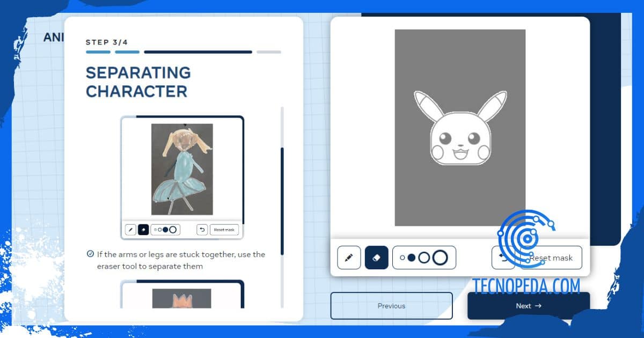644x338 pixels.
Task: Click the checkmark icon beside the tip
Action: click(90, 254)
